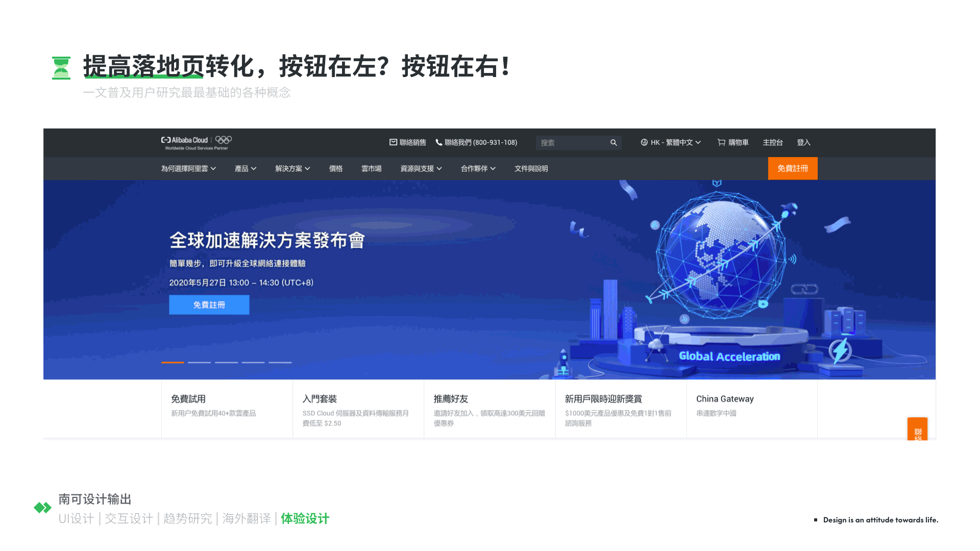Click the search magnifier icon
The height and width of the screenshot is (551, 980).
(x=614, y=143)
